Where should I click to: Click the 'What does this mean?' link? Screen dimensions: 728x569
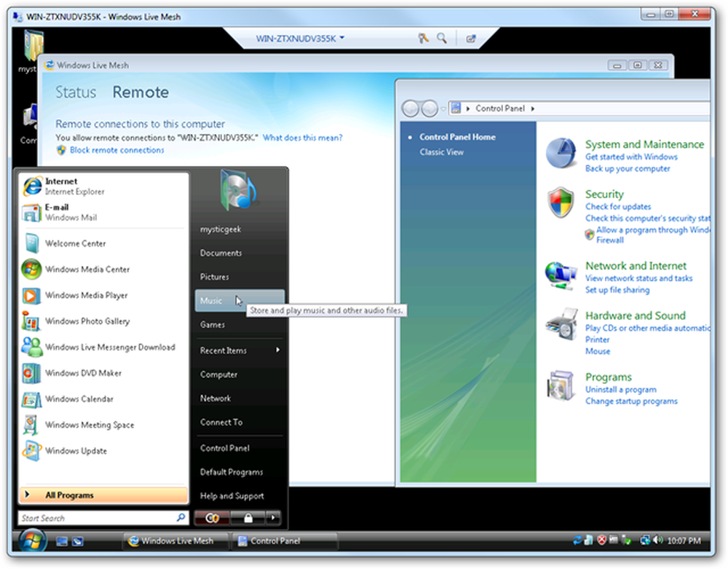(x=303, y=138)
